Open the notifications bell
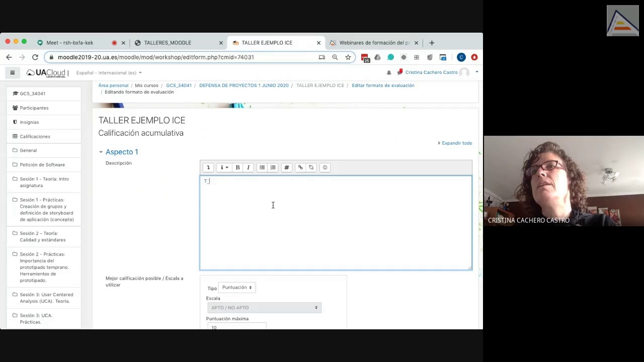644x362 pixels. coord(389,72)
